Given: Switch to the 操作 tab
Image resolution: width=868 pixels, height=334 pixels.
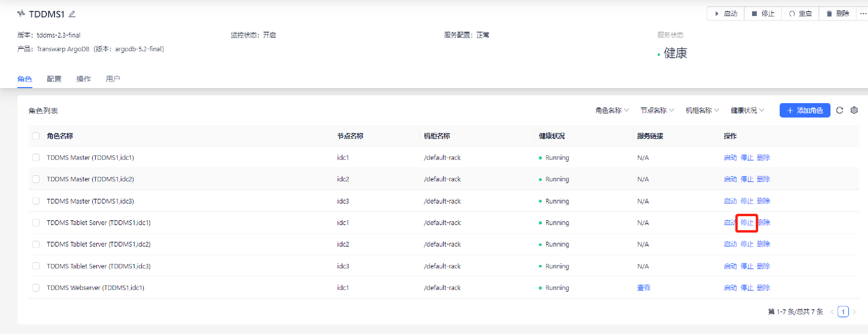Looking at the screenshot, I should [84, 79].
